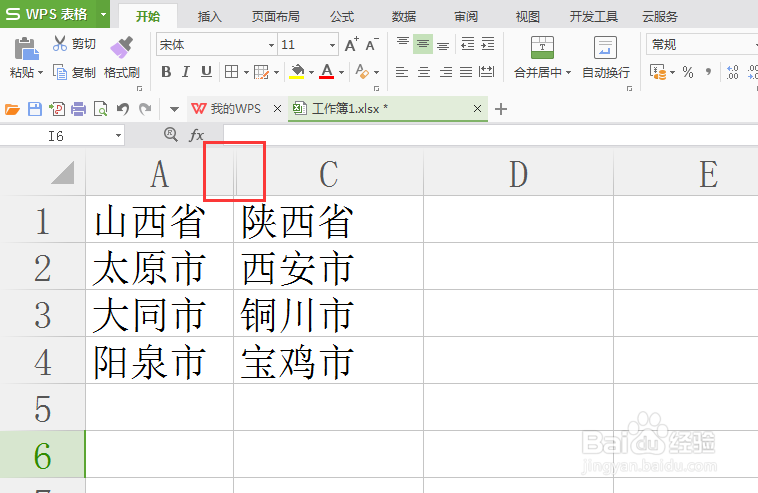The width and height of the screenshot is (758, 493).
Task: Increase font size with the A+ icon
Action: 351,44
